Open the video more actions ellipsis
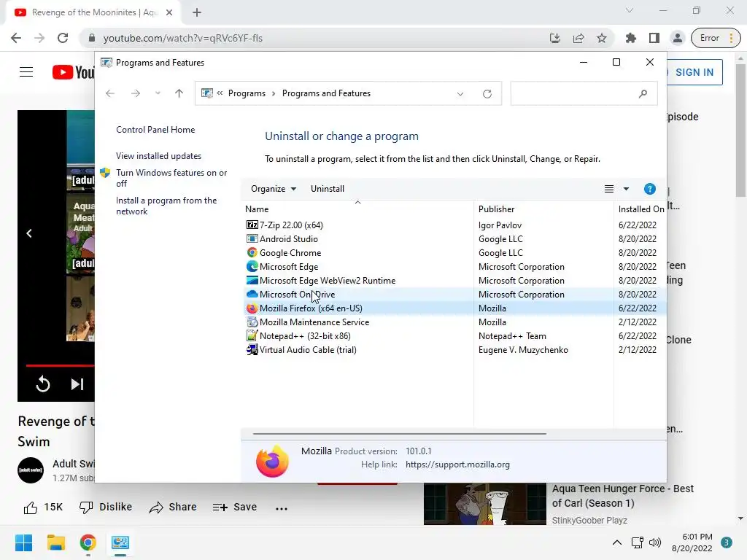This screenshot has width=747, height=560. tap(282, 508)
